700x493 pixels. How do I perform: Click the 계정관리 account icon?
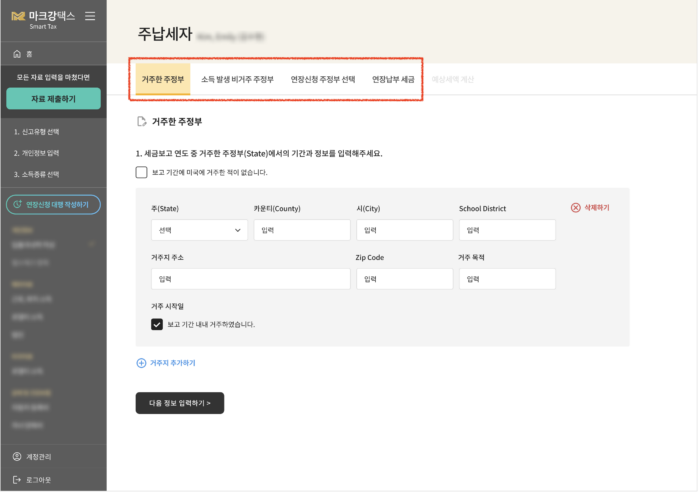click(x=17, y=457)
